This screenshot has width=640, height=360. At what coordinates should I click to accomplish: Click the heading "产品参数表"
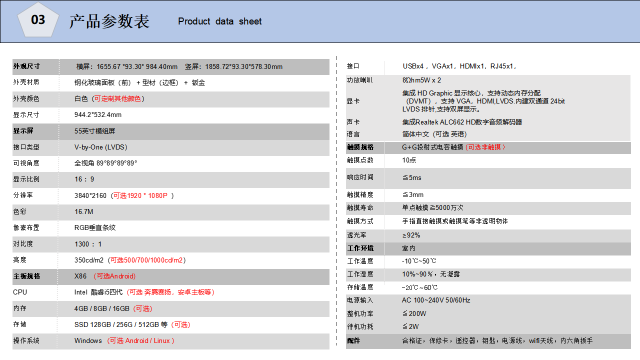[x=109, y=21]
